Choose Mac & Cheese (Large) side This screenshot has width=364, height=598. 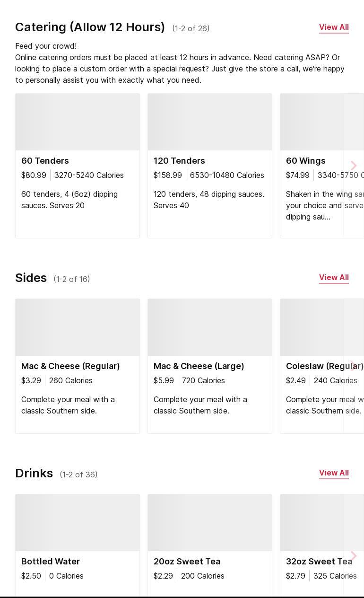[199, 366]
